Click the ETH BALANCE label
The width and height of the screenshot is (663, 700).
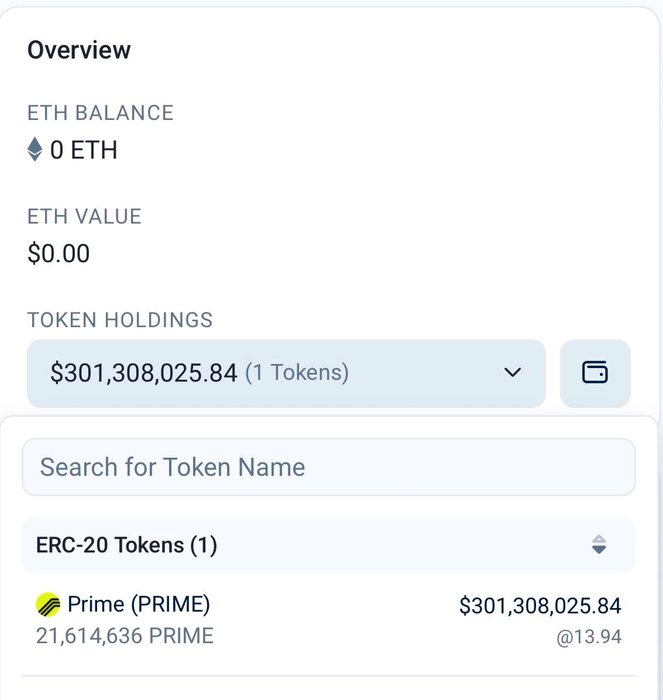click(x=100, y=113)
